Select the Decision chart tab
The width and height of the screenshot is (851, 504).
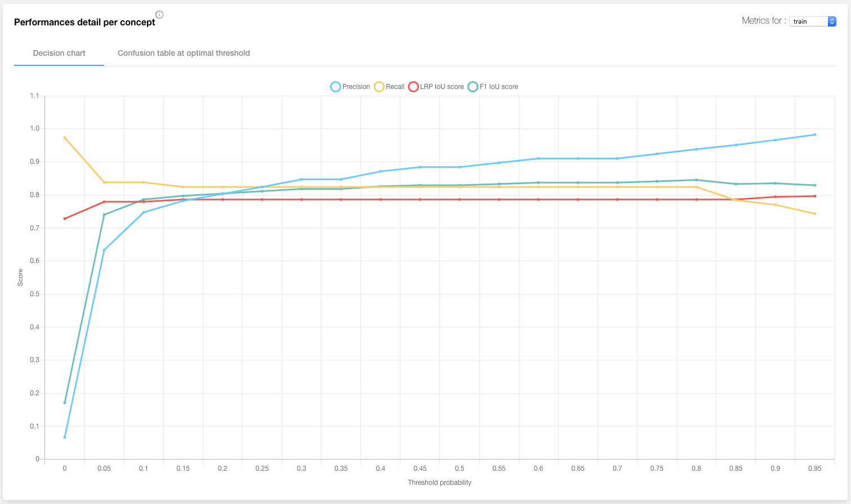pos(59,53)
